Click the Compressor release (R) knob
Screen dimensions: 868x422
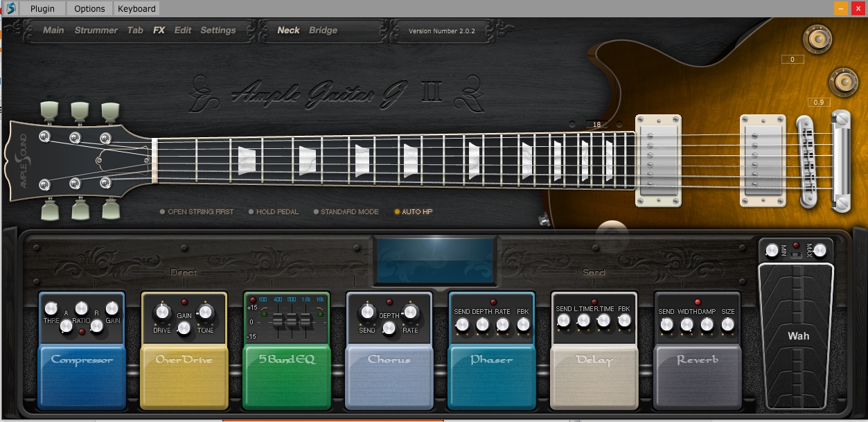tap(97, 326)
